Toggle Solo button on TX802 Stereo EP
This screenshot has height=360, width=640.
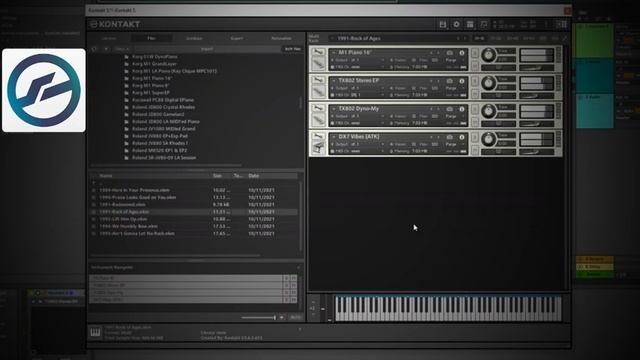(x=475, y=81)
